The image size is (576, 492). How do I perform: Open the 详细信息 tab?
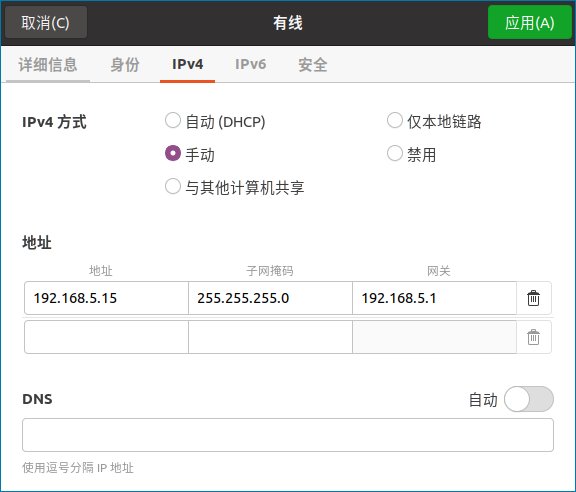tap(48, 65)
